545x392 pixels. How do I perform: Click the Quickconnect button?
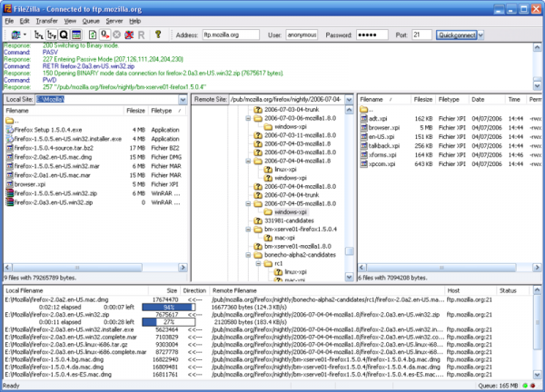click(457, 35)
